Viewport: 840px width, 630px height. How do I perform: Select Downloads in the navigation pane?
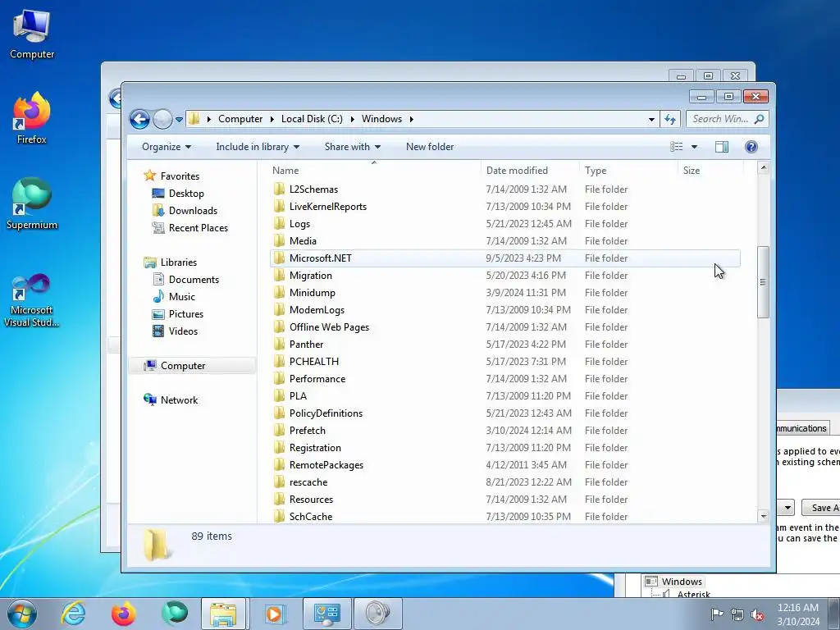193,211
